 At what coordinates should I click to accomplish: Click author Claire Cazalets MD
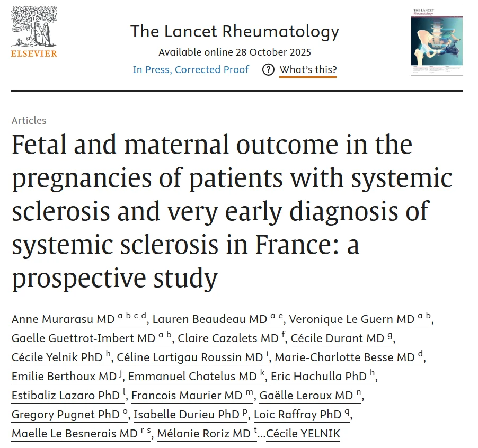click(228, 338)
